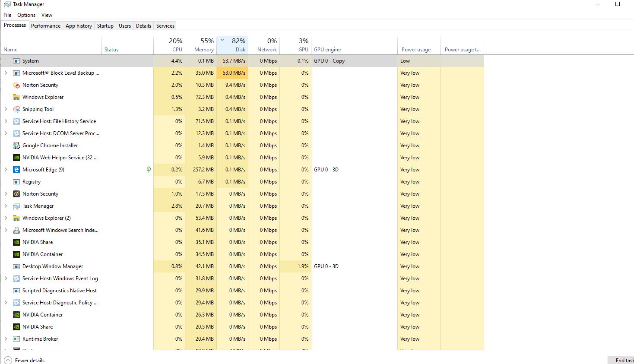The height and width of the screenshot is (364, 634).
Task: Click the Windows Explorer icon using 72.3 MB
Action: [x=16, y=97]
